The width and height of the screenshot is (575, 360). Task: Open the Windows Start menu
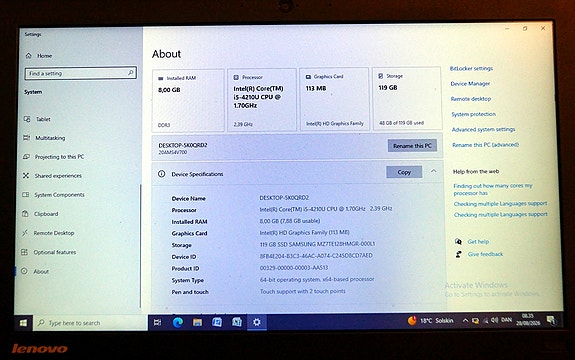(x=23, y=323)
